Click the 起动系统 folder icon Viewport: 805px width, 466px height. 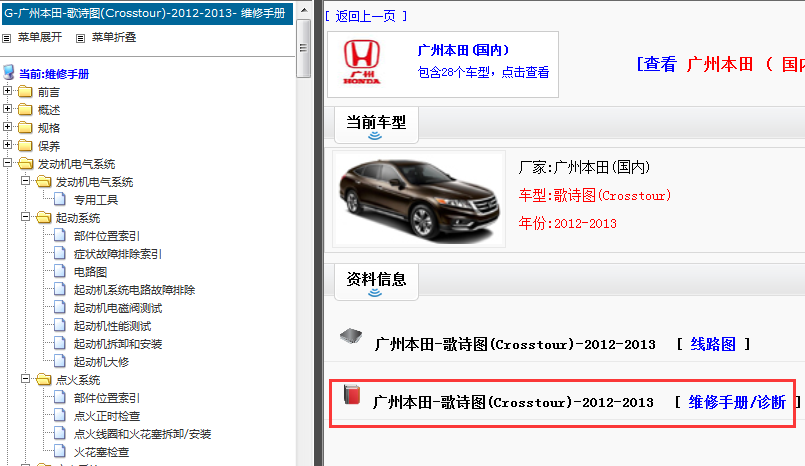[x=44, y=218]
